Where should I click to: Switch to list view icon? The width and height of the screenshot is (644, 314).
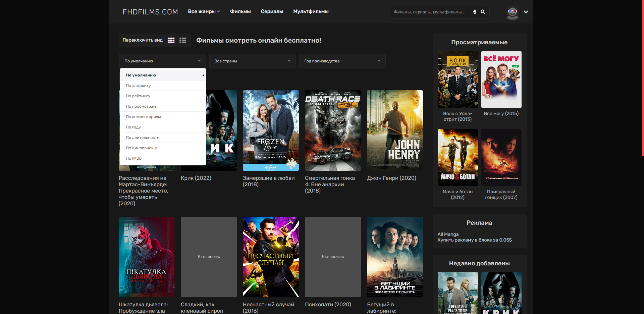183,40
